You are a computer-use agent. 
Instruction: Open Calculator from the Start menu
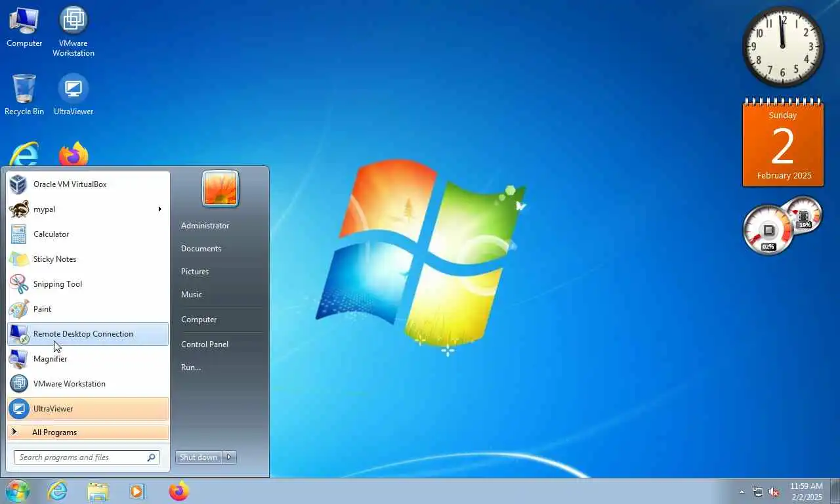coord(88,234)
